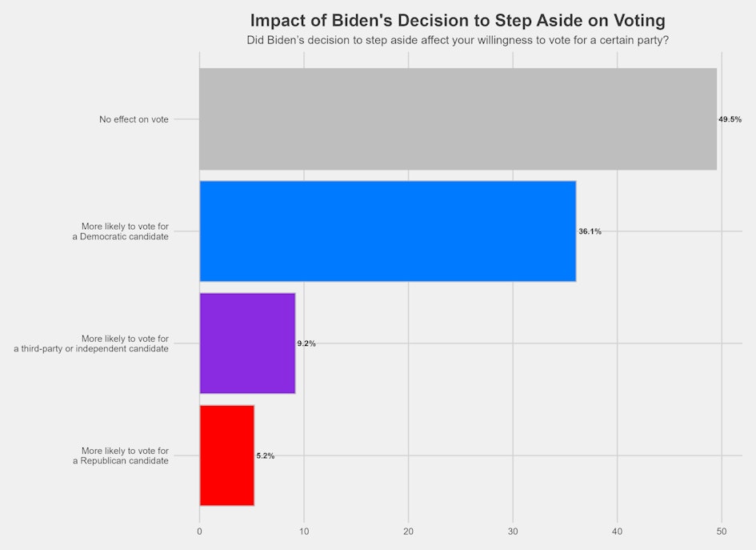The height and width of the screenshot is (550, 756).
Task: Click the subtitle question under the title
Action: [458, 40]
